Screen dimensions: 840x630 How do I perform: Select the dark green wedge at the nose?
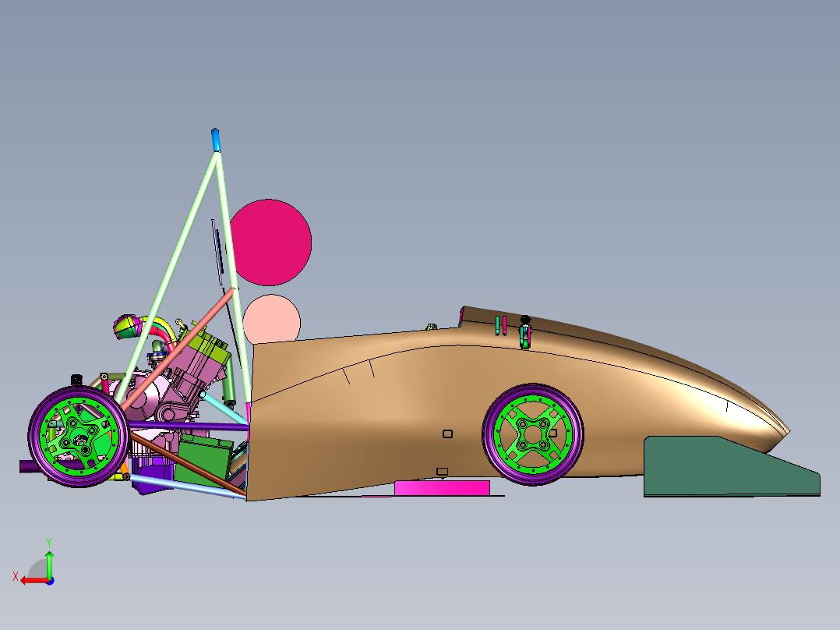pyautogui.click(x=731, y=466)
